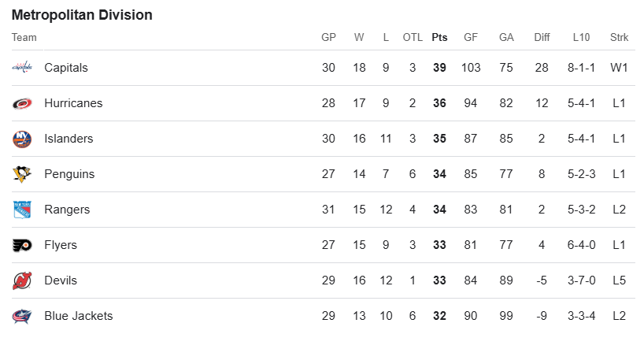Select the Rangers team logo

[x=22, y=210]
